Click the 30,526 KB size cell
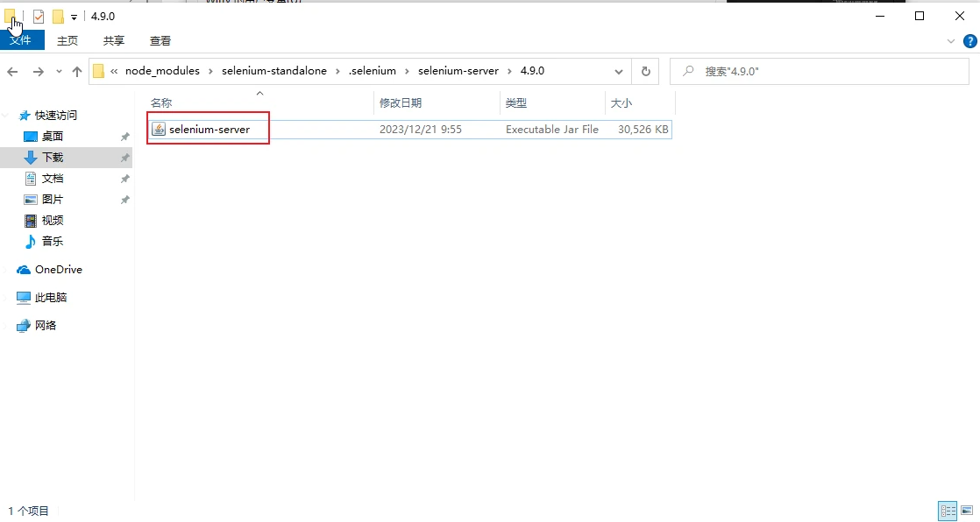 coord(643,130)
